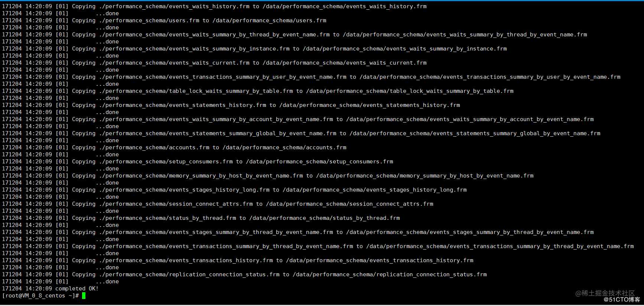Click source path ./performance_schema/events_waits_current.frm
644x306 pixels.
pos(174,63)
